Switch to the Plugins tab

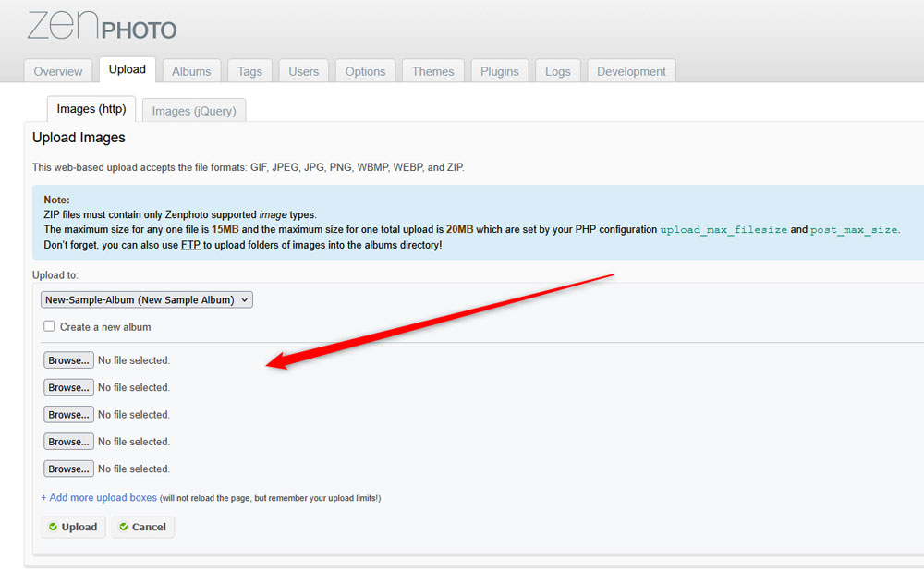(499, 71)
